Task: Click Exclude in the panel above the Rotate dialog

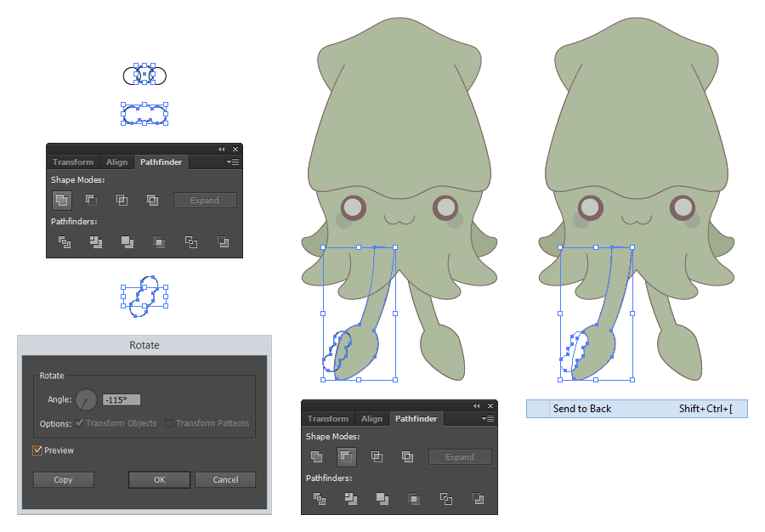Action: 153,200
